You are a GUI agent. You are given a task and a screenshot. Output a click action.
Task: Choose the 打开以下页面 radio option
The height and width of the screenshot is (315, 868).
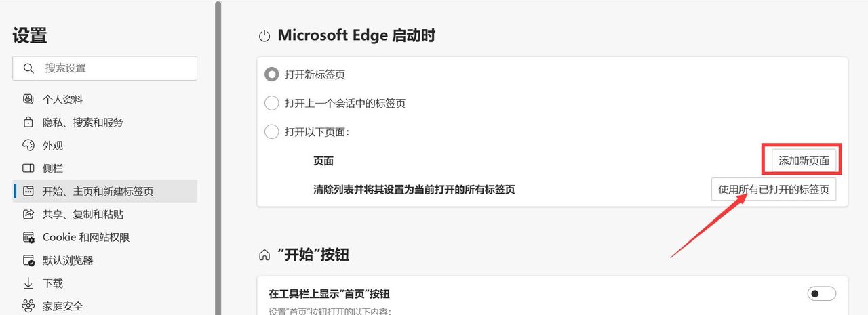pos(271,132)
